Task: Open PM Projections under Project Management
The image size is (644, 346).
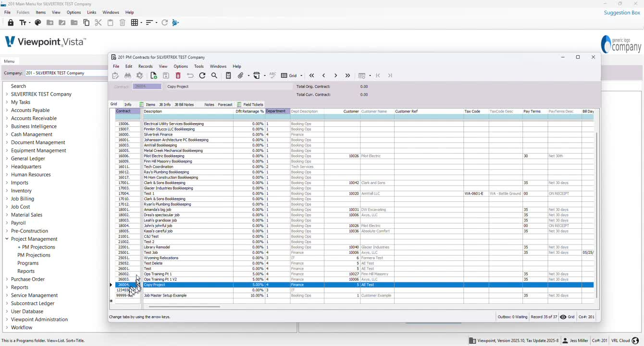Action: (x=34, y=255)
